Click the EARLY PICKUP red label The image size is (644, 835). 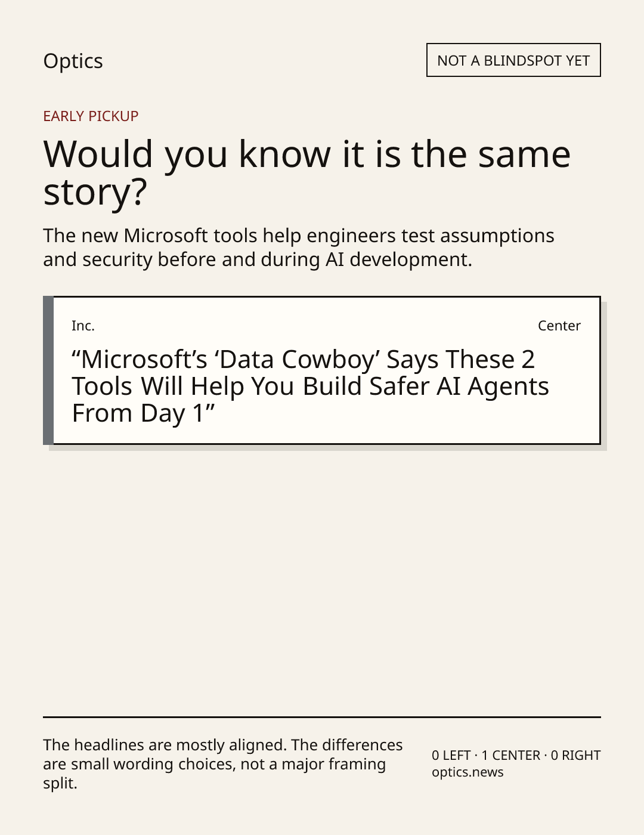coord(91,116)
